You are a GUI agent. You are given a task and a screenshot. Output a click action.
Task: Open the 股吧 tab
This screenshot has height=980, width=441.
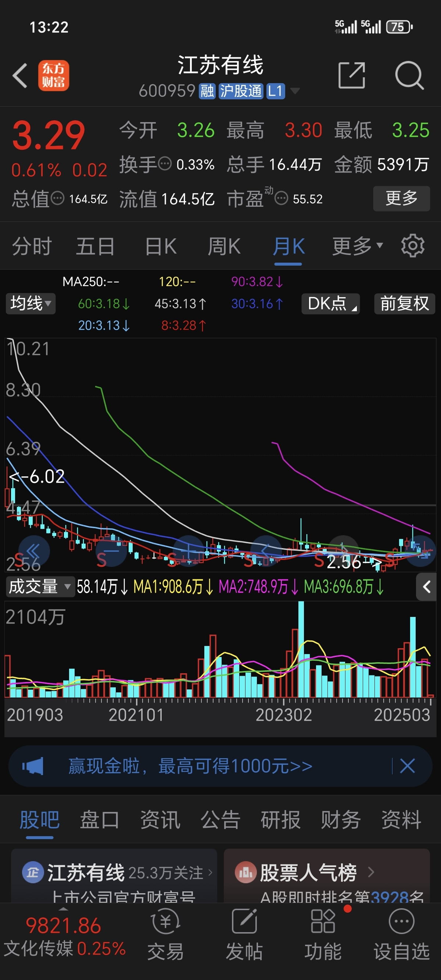[x=40, y=820]
